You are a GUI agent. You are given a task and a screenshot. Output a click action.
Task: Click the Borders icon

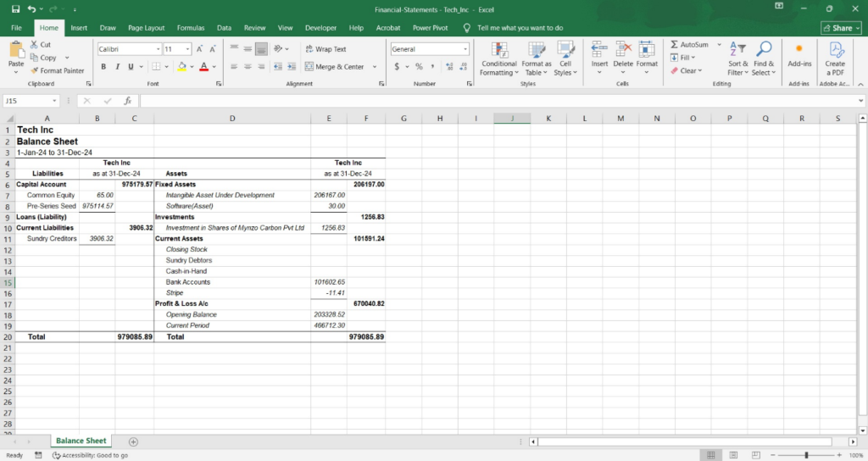(156, 66)
